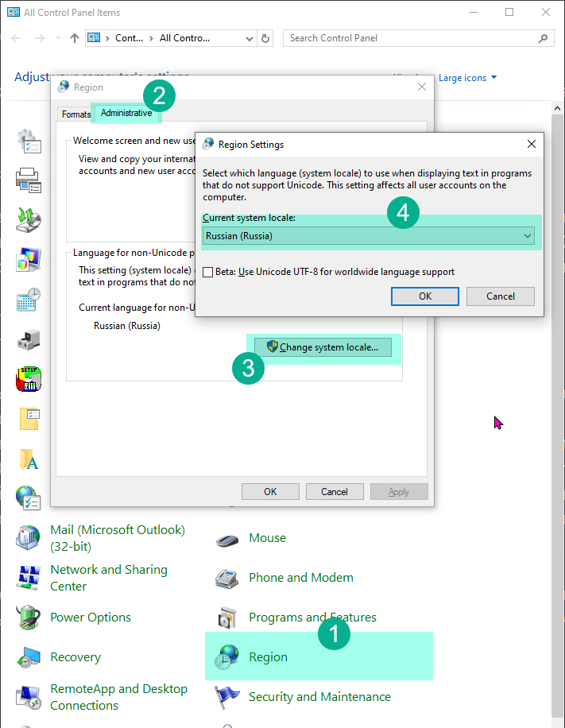This screenshot has width=565, height=728.
Task: Switch to the Formats tab
Action: [76, 114]
